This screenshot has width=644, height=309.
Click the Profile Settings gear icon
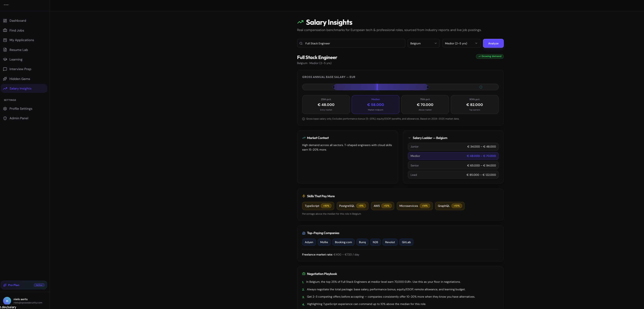(x=5, y=109)
